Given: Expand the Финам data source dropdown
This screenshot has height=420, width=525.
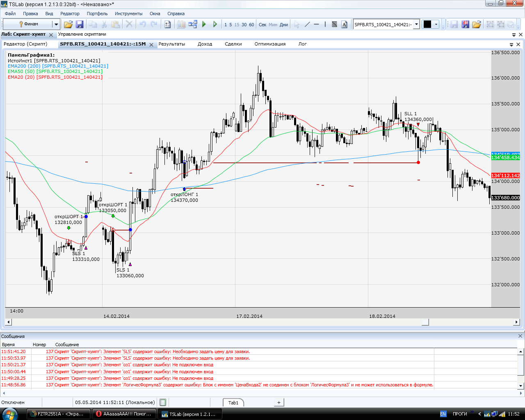Looking at the screenshot, I should [56, 25].
